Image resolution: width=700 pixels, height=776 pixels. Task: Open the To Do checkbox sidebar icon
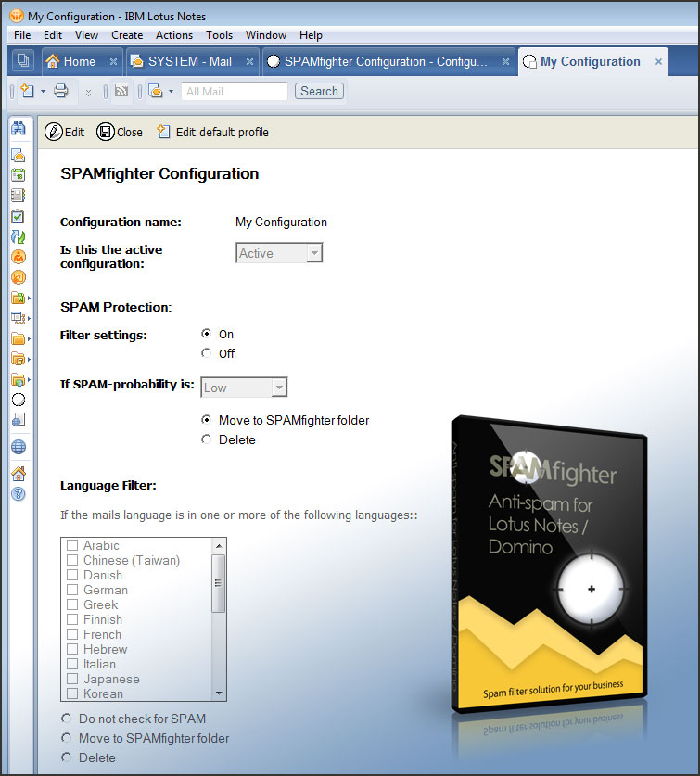pyautogui.click(x=19, y=216)
